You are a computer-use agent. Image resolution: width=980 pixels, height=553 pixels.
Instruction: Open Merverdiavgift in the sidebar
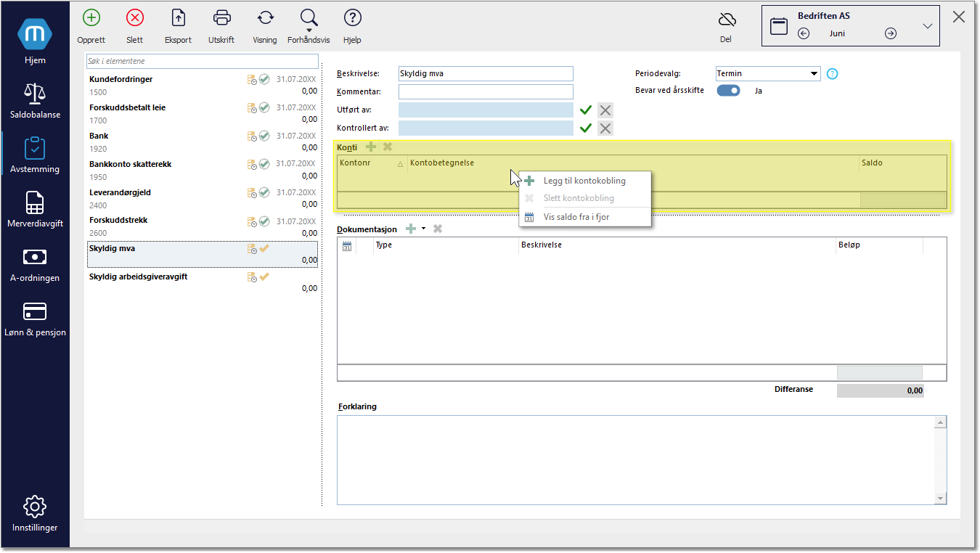pos(35,209)
